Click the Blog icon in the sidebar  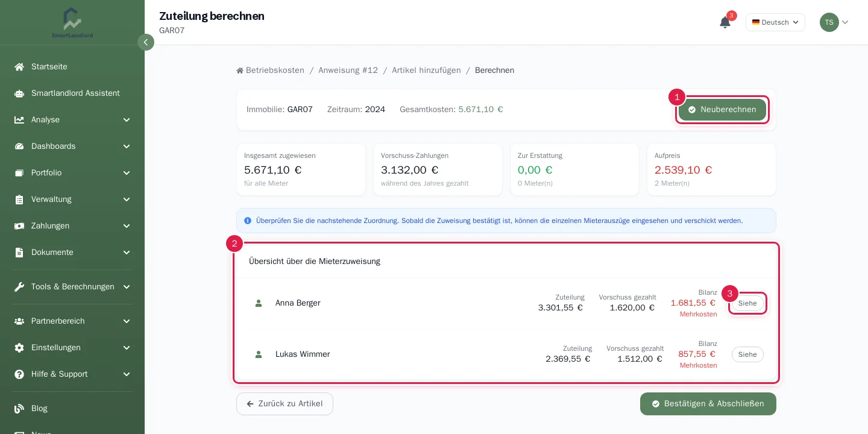(x=19, y=409)
